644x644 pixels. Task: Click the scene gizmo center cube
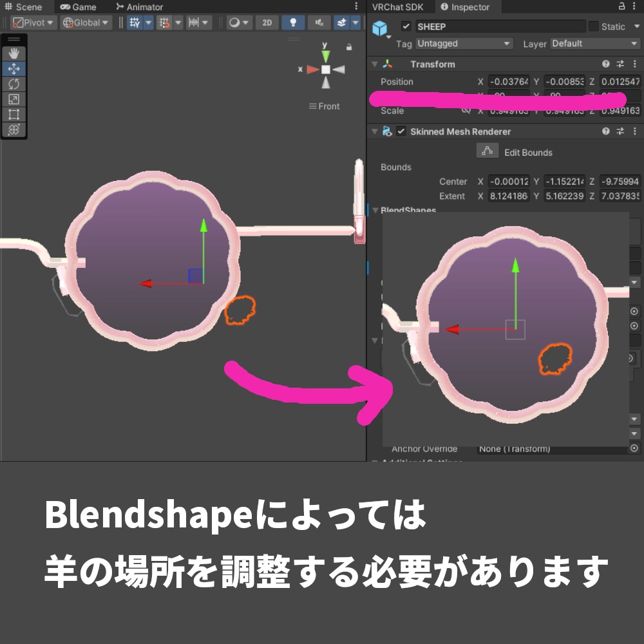(x=326, y=70)
